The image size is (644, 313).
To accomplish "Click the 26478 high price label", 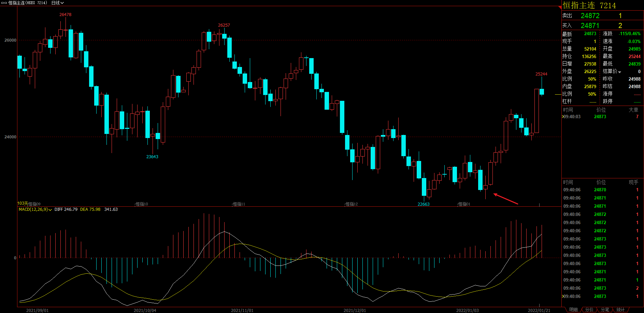I will pos(65,15).
